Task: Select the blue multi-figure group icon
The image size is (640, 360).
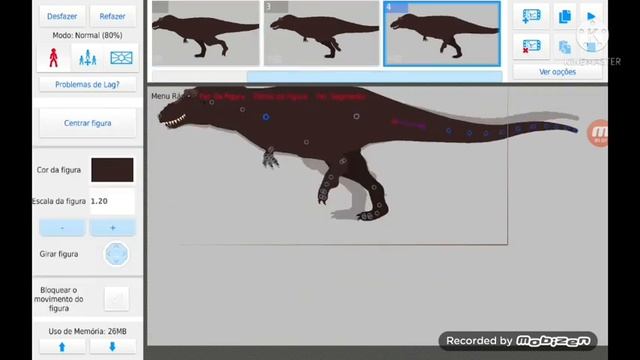Action: (x=87, y=58)
